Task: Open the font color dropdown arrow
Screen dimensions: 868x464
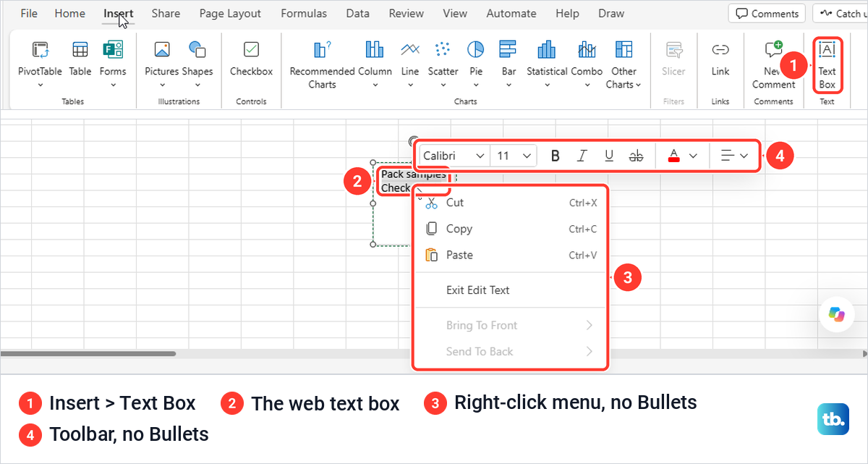Action: tap(693, 156)
